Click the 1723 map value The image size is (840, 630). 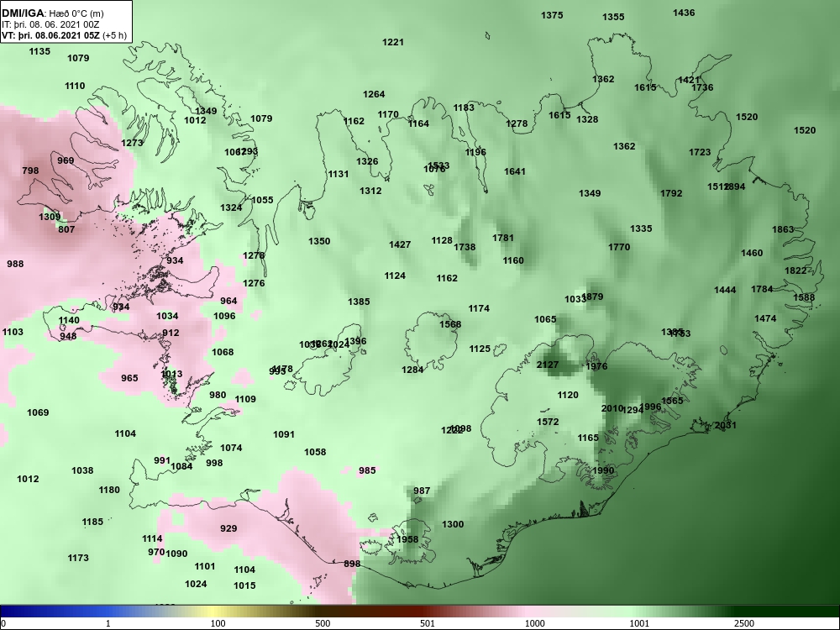[x=700, y=153]
